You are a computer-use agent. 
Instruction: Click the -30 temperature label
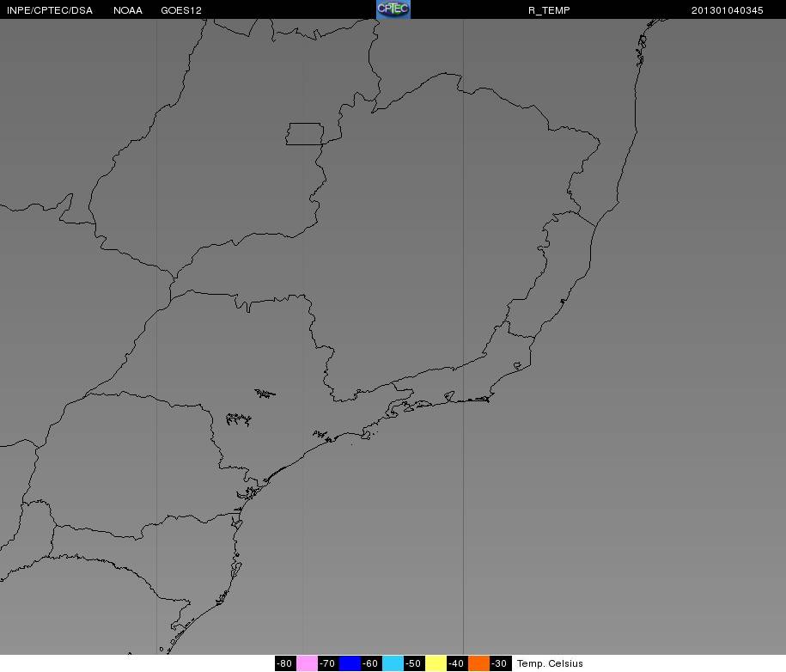(x=499, y=663)
